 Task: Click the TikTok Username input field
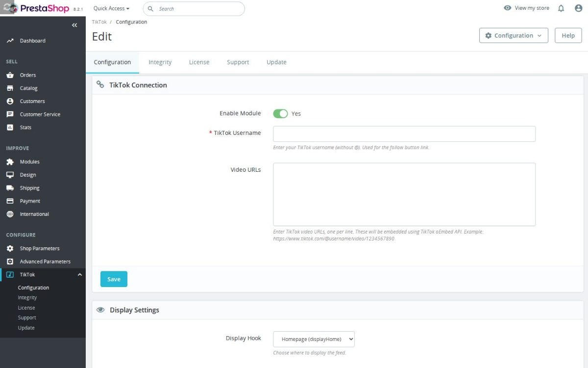point(404,134)
